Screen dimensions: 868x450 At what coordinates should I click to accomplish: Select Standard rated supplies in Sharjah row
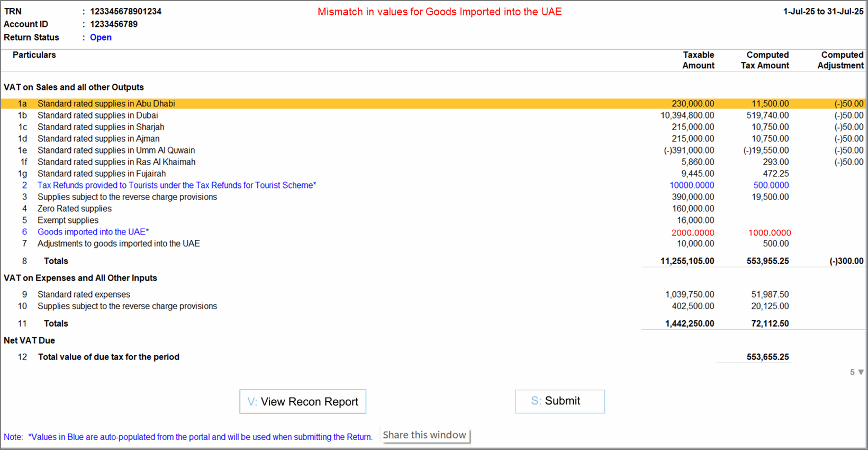coord(101,127)
